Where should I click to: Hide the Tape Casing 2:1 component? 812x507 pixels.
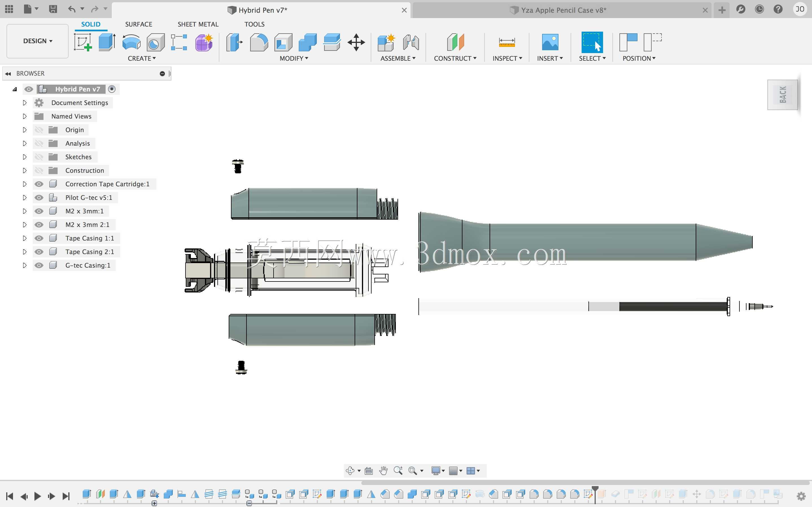pos(39,252)
